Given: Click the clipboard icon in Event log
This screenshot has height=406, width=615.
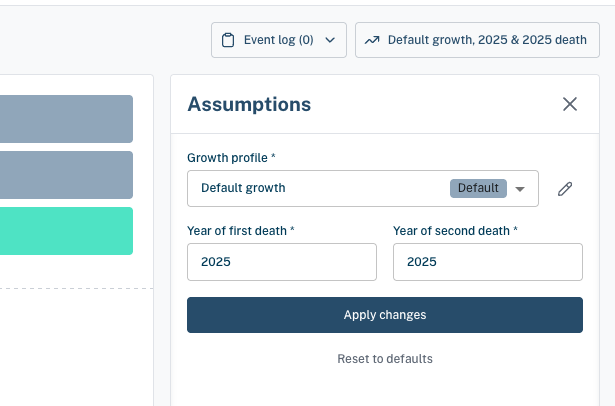Looking at the screenshot, I should (x=228, y=40).
